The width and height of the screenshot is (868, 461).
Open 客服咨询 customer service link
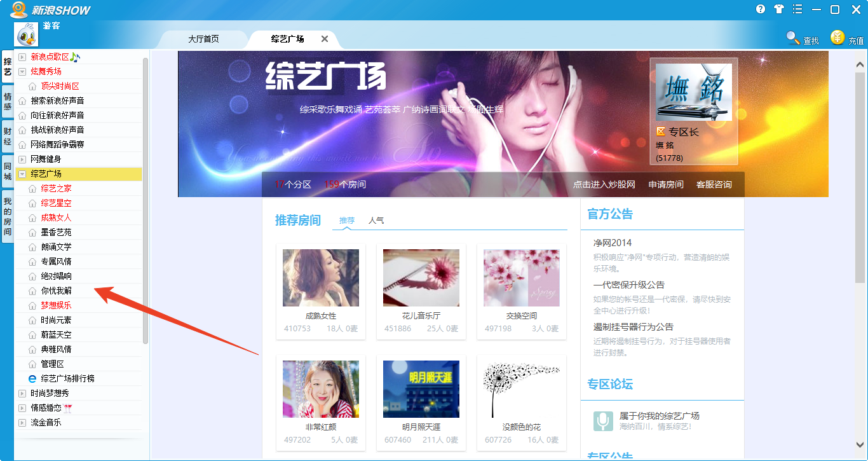point(714,184)
